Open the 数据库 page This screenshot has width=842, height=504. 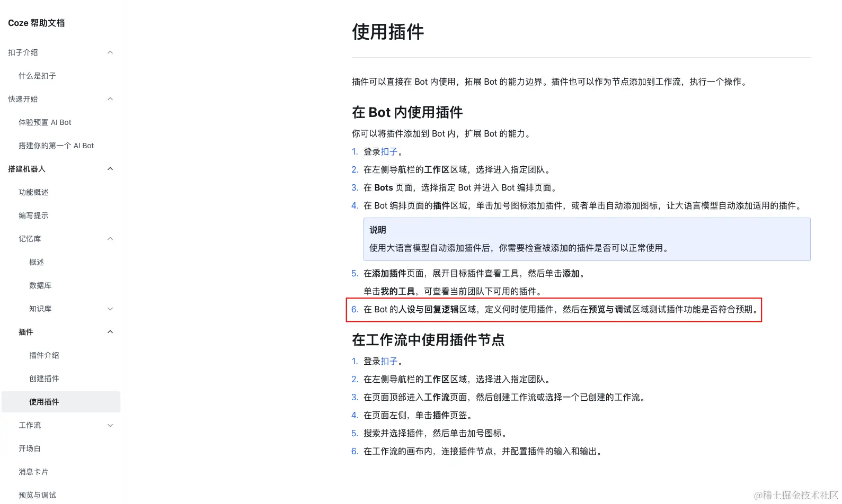[x=40, y=285]
